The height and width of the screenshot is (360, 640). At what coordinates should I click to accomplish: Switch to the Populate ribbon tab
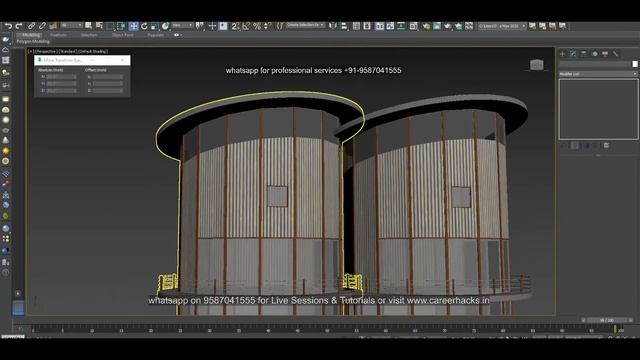point(156,35)
